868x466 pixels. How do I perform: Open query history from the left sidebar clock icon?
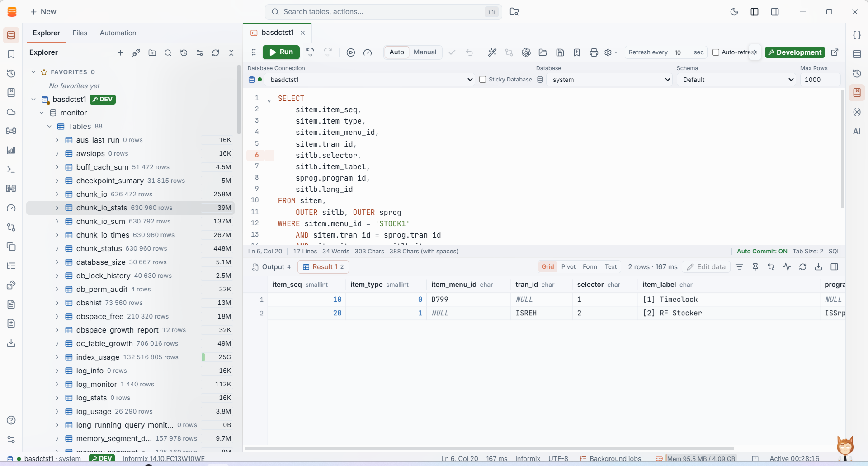pyautogui.click(x=11, y=73)
